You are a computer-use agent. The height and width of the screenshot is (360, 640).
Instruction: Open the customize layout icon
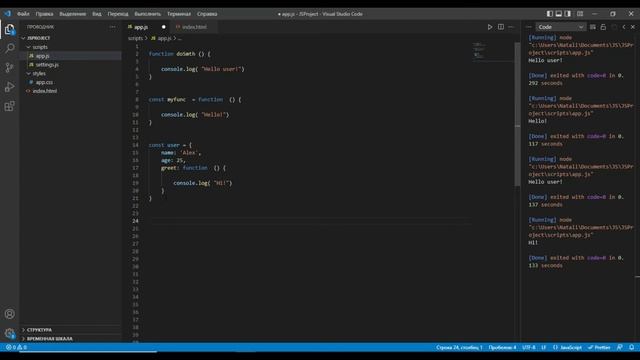tap(580, 13)
